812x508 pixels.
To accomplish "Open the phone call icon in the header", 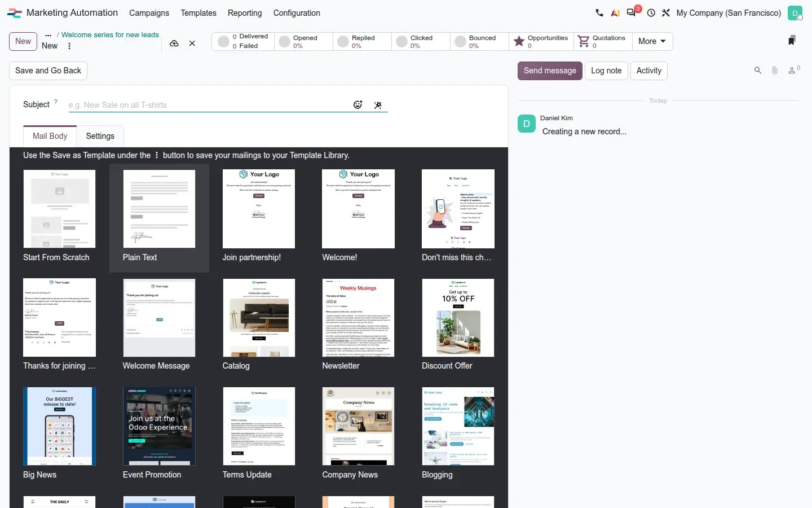I will pos(599,13).
